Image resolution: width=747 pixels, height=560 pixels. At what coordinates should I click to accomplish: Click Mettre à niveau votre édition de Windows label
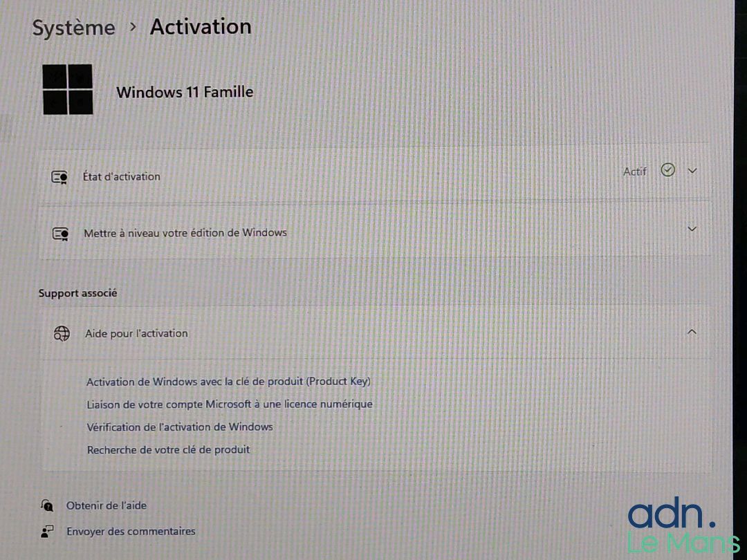pos(185,233)
